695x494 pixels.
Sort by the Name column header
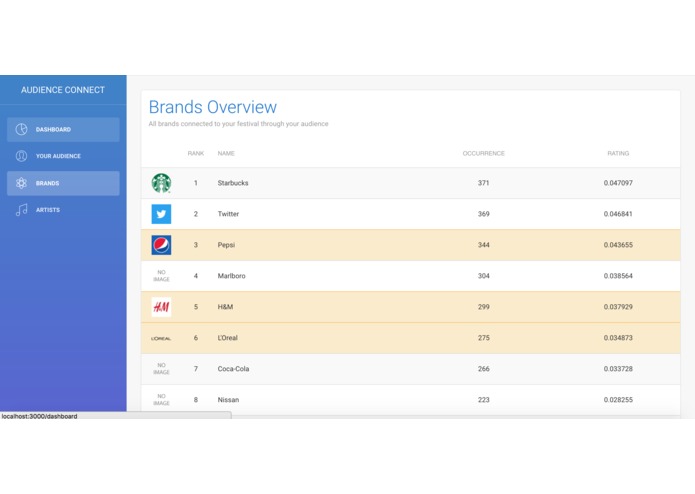[x=226, y=153]
